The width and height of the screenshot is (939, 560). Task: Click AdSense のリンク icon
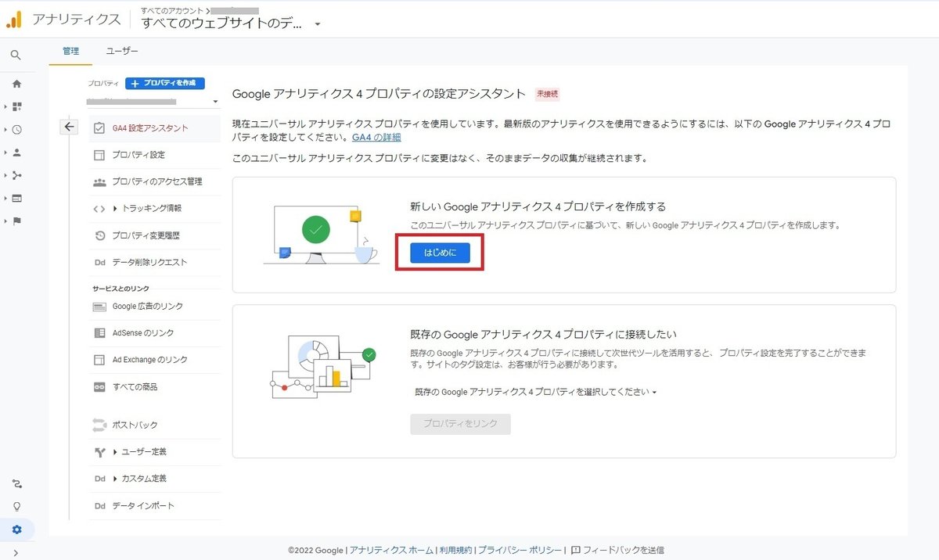pyautogui.click(x=99, y=333)
